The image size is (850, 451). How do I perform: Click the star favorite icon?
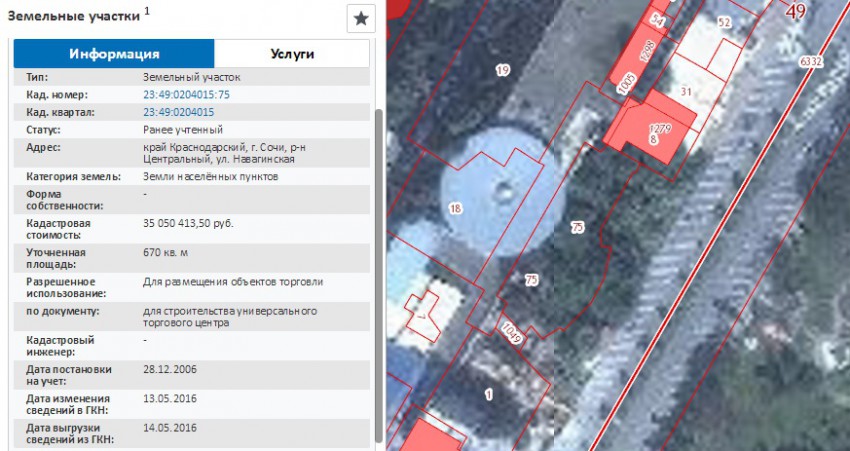tap(360, 18)
